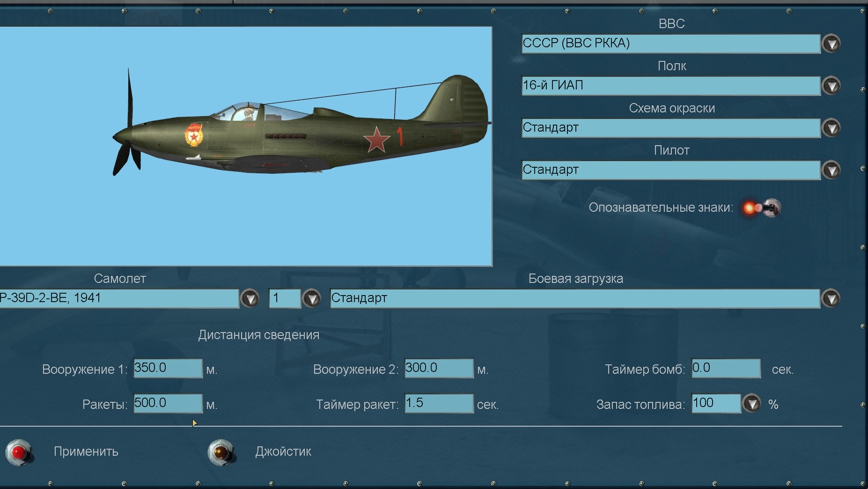Open the Схема окраски dropdown arrow
Screen dimensions: 868x489
coord(831,128)
